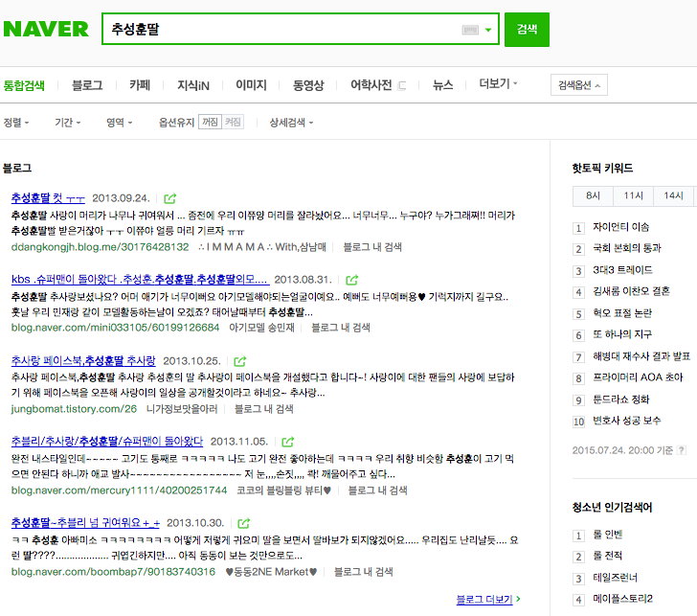Open the 아기모델 송민재 blog name

(261, 328)
